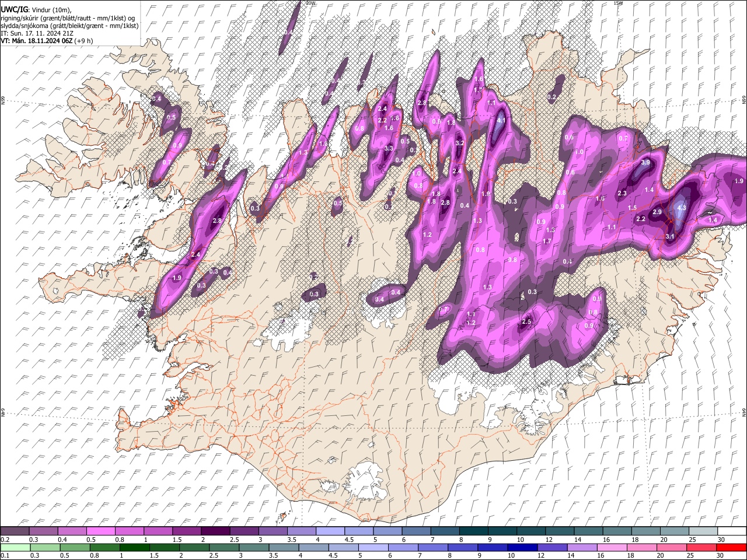Click the 4.3 snowfall value in the east
Image resolution: width=747 pixels, height=560 pixels.
pyautogui.click(x=681, y=208)
